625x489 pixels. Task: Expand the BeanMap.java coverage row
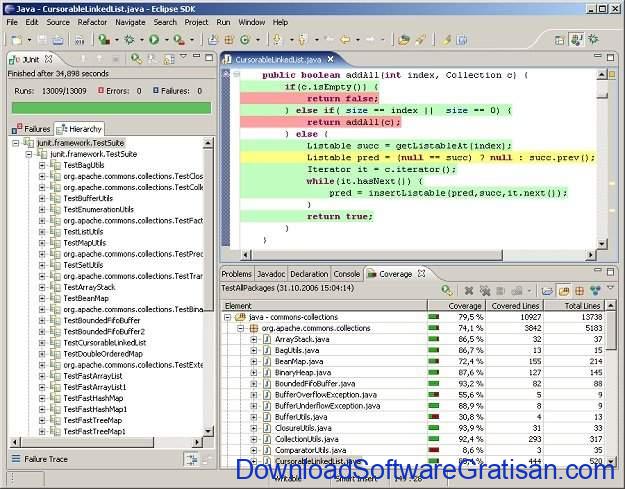point(254,362)
